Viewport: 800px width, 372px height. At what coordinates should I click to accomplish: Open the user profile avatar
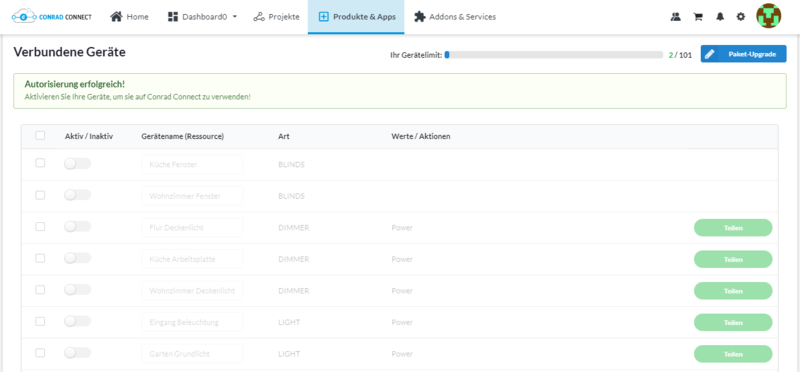pos(768,16)
